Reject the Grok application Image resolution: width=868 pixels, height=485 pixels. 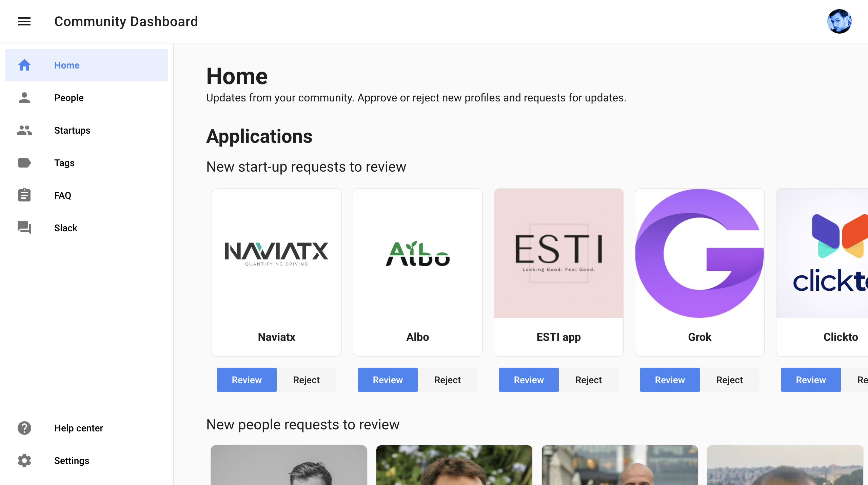[x=730, y=380]
